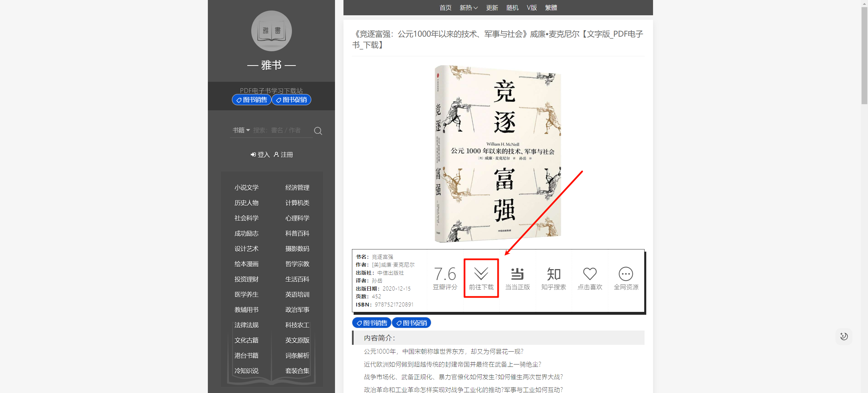Image resolution: width=868 pixels, height=393 pixels.
Task: Click the 点击喜欢 heart icon
Action: coord(590,274)
